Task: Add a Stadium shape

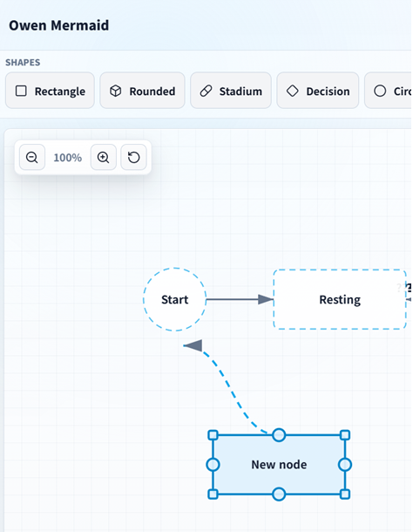Action: (231, 91)
